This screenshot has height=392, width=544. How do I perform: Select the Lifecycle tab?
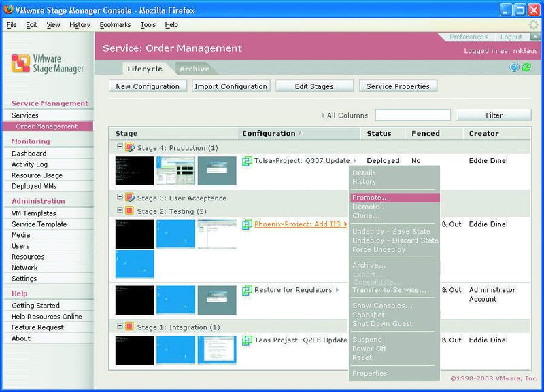[145, 69]
